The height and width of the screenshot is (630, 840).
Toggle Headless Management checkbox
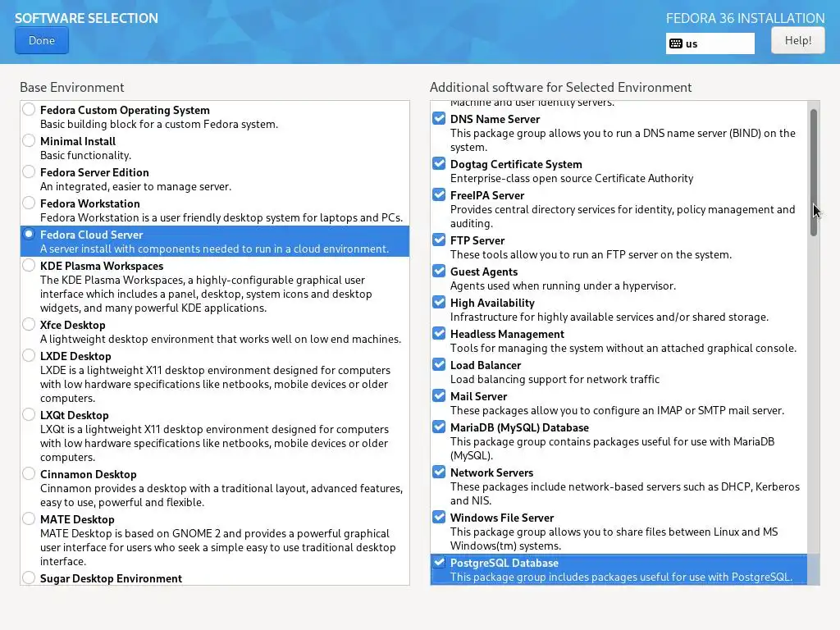[439, 333]
